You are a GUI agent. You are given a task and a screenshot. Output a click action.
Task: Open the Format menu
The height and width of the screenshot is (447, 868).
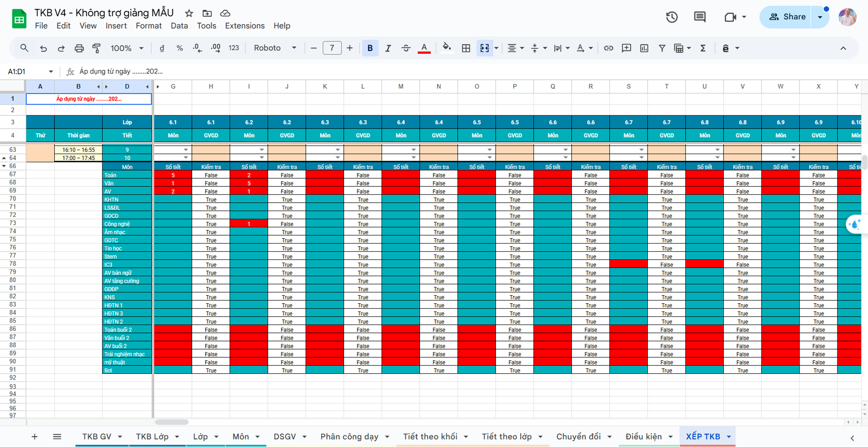(x=149, y=26)
